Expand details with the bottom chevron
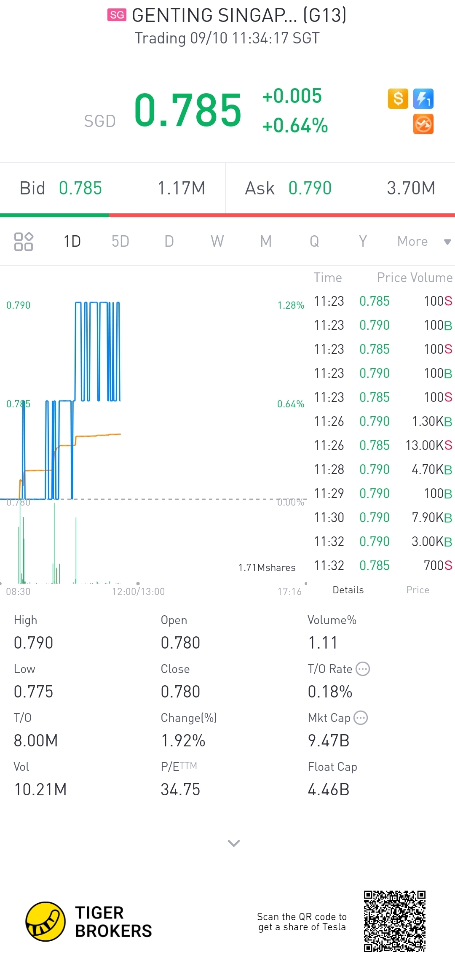455x980 pixels. click(x=233, y=843)
